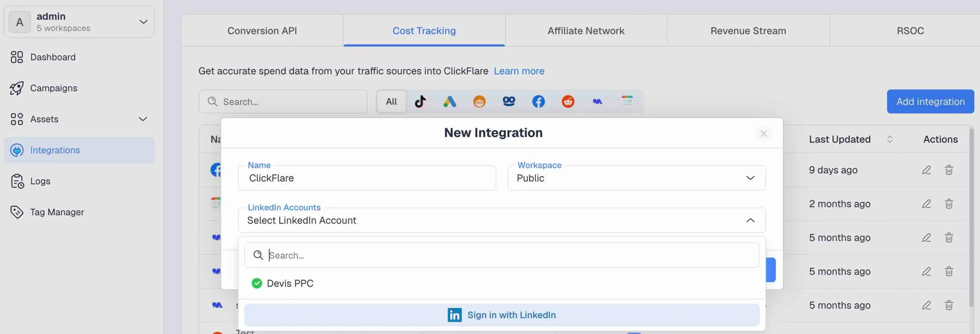The image size is (980, 334).
Task: Expand the Assets sidebar section chevron
Action: point(143,119)
